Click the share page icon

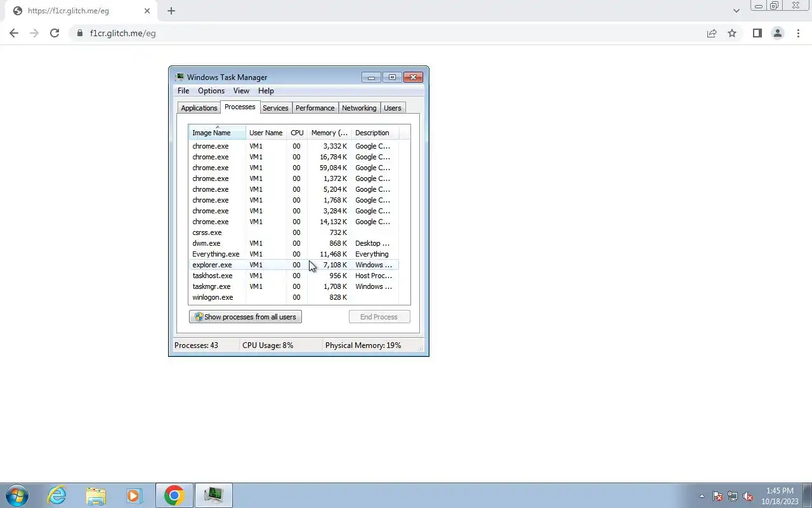[x=712, y=33]
